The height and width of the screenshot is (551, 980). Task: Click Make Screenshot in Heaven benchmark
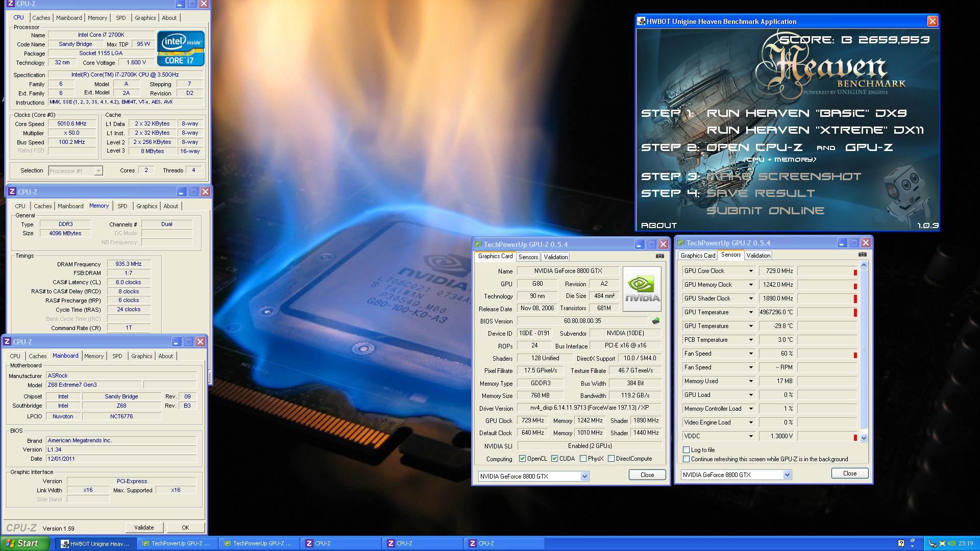[783, 177]
